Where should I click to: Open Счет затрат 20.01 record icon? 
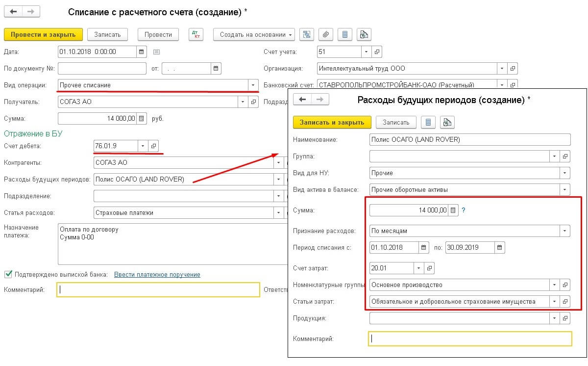(x=429, y=268)
